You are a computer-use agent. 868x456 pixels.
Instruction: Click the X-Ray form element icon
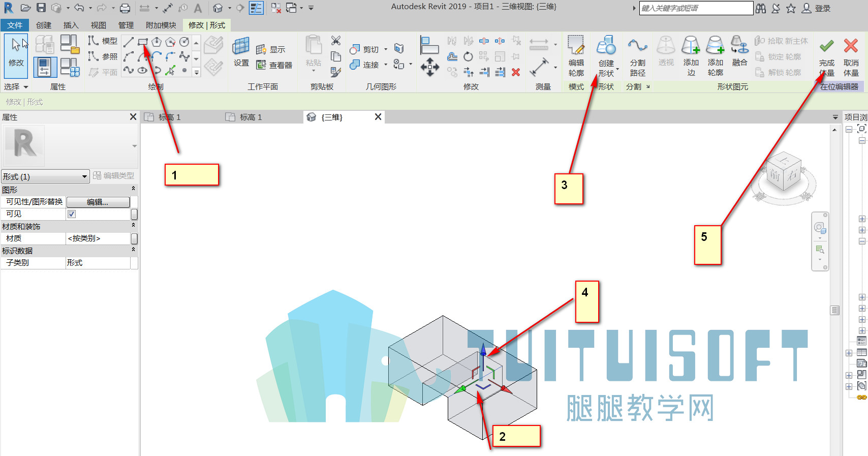pyautogui.click(x=666, y=52)
